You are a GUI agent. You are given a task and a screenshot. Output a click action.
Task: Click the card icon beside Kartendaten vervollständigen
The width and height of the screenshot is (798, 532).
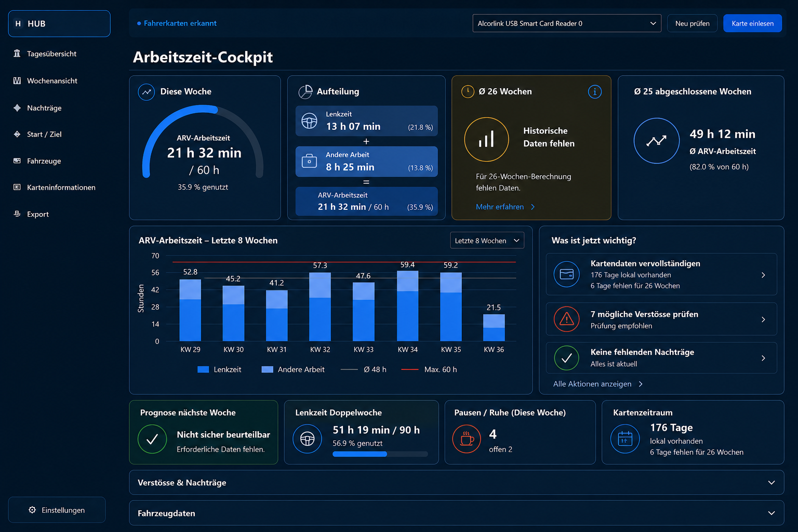(x=567, y=274)
